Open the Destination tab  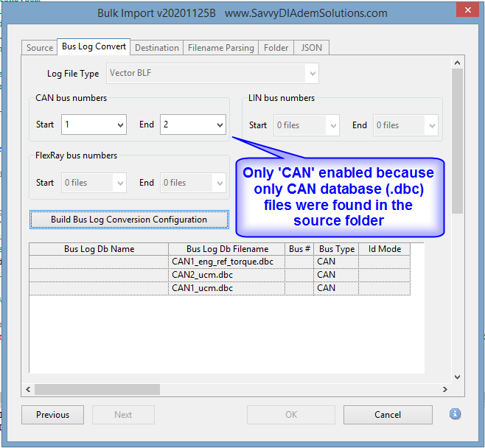[156, 48]
